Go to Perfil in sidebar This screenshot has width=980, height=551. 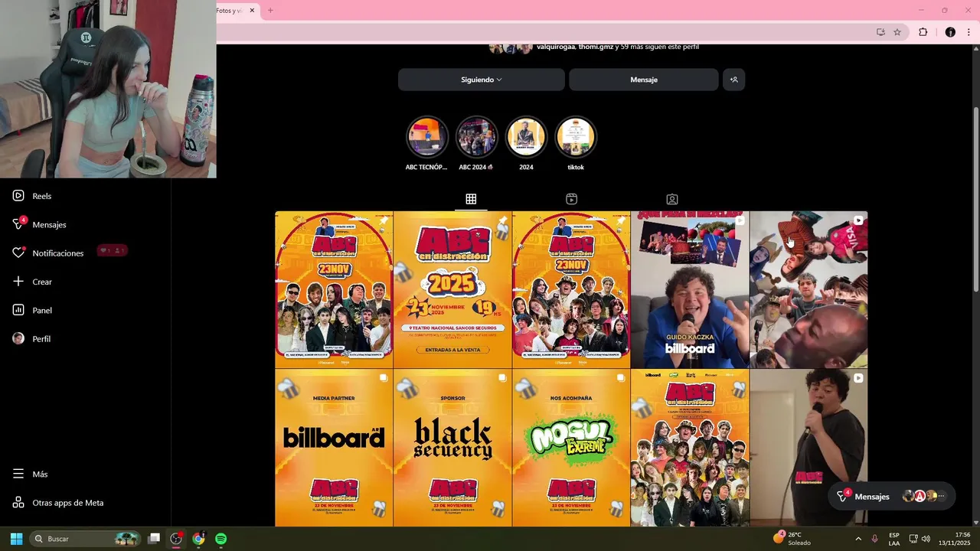coord(31,338)
